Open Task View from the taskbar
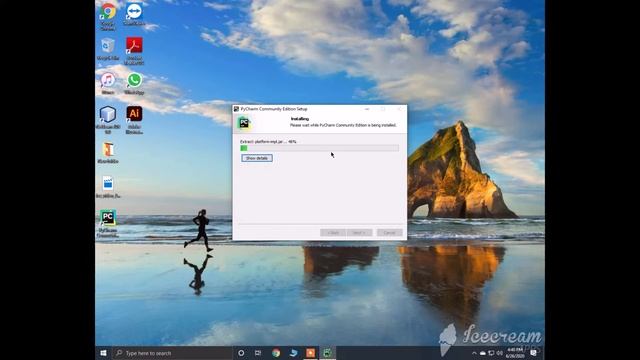Image resolution: width=640 pixels, height=360 pixels. [258, 353]
